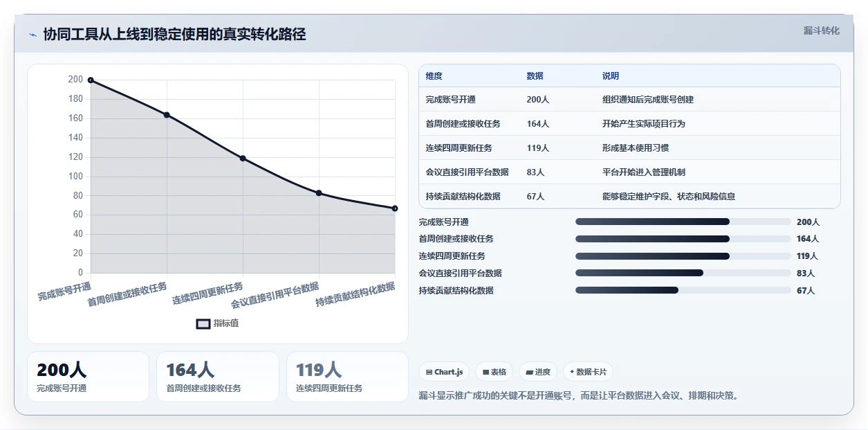Viewport: 868px width, 430px height.
Task: Click x-axis label 会议直接引用平台数据 in chart
Action: coord(275,295)
